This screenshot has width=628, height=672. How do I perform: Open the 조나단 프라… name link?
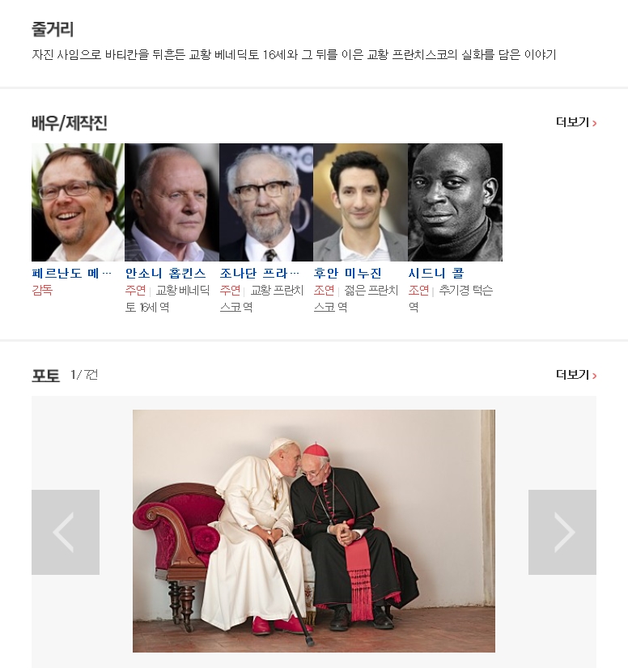[x=260, y=273]
